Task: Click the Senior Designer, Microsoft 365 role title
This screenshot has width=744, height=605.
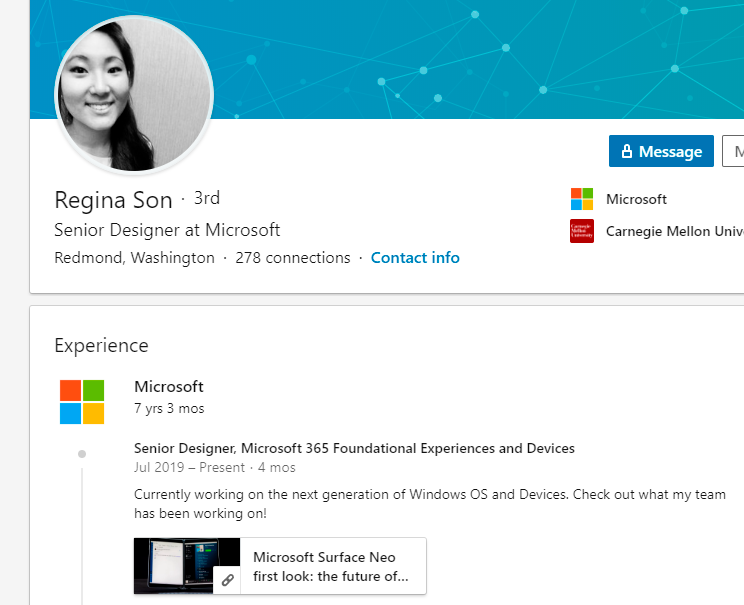Action: (354, 448)
